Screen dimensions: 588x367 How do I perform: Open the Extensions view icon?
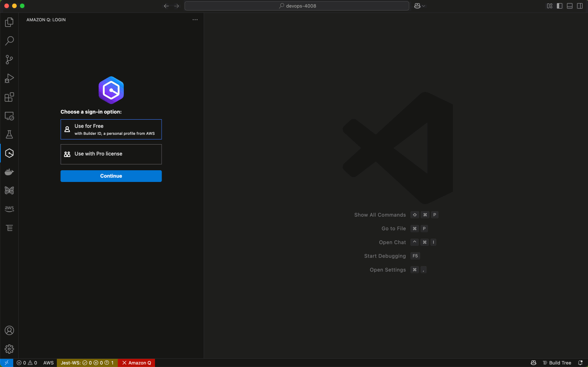9,97
